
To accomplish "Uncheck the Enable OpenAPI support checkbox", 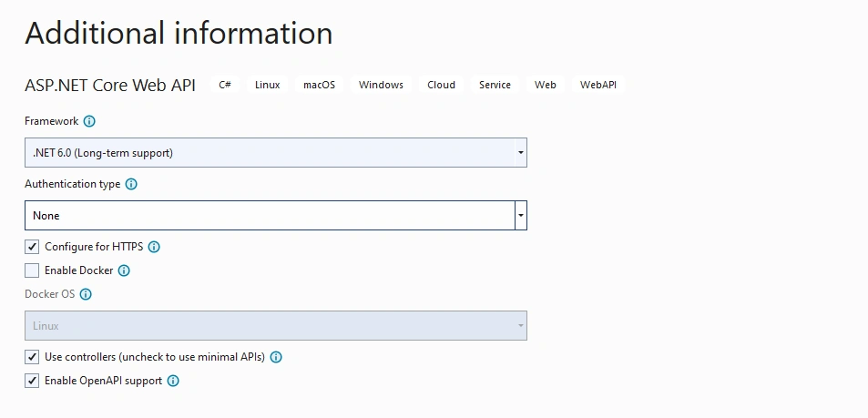I will (x=32, y=381).
